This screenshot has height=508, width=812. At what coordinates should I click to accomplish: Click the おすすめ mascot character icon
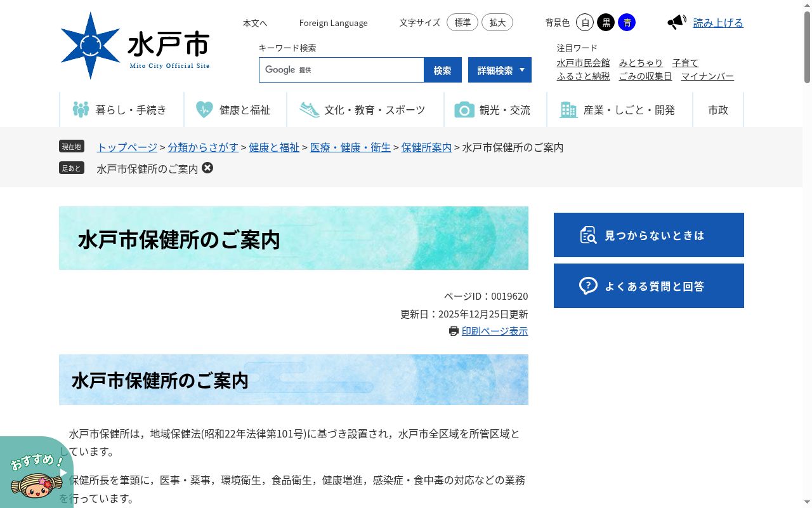pos(36,486)
